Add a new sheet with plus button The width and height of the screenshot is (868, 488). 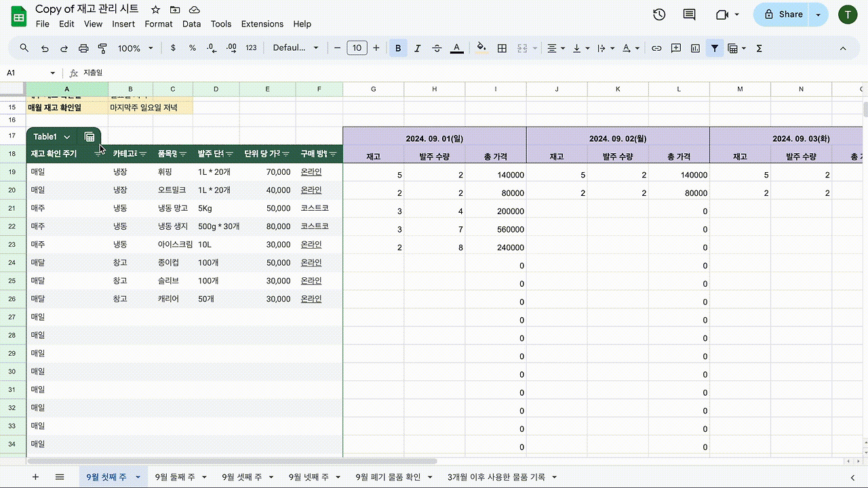pyautogui.click(x=35, y=477)
